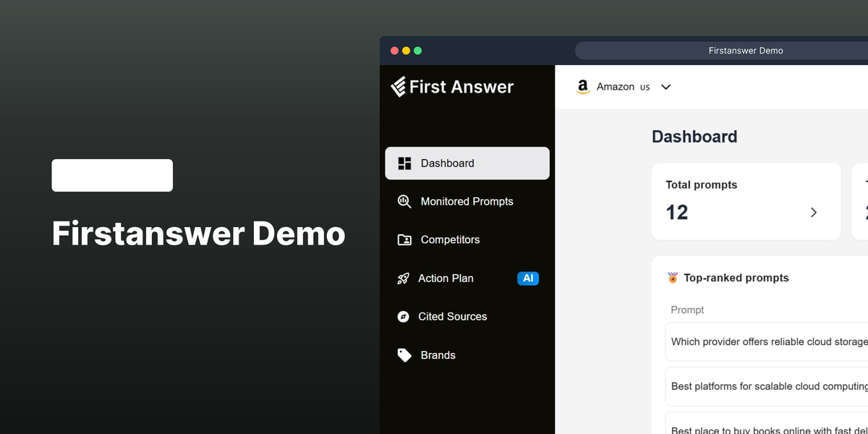Open Total prompts details via chevron arrow

tap(814, 212)
